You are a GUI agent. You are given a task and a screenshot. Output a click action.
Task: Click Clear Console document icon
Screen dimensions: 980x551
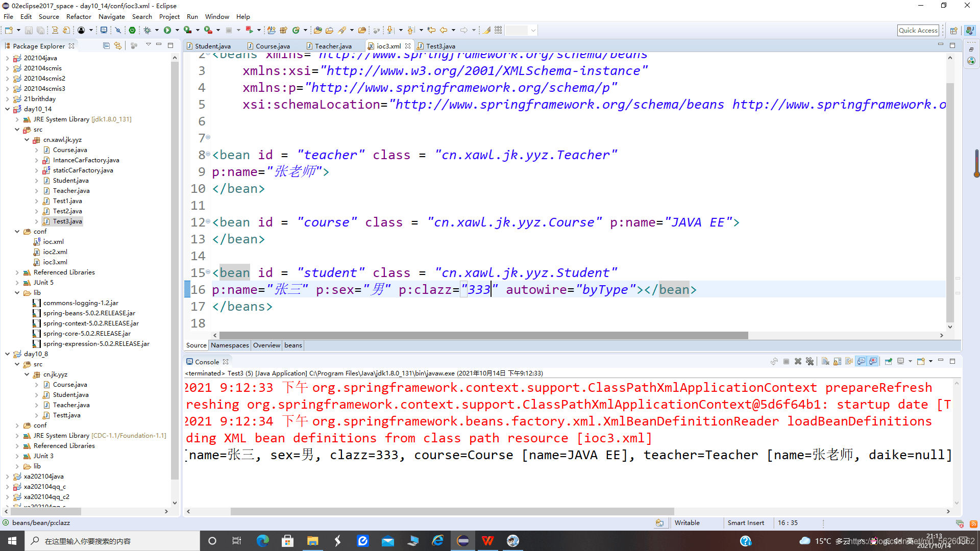[825, 361]
